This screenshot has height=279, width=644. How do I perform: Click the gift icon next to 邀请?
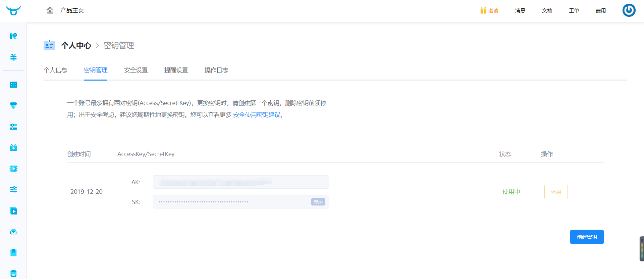tap(483, 10)
